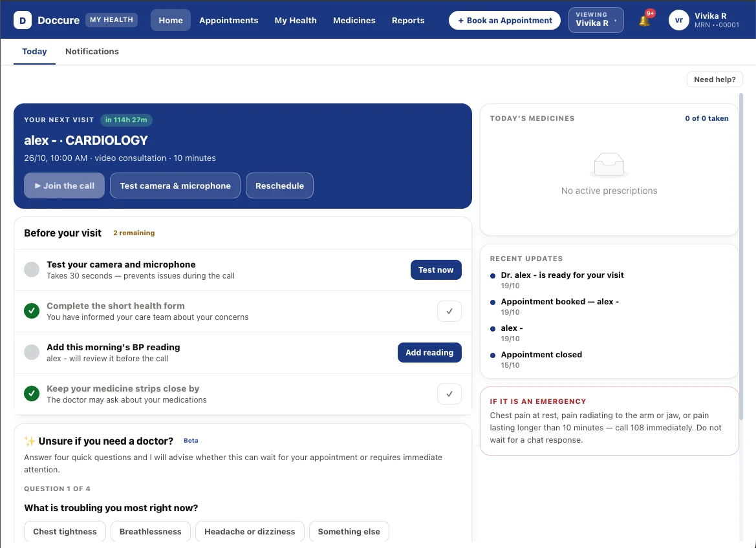Image resolution: width=756 pixels, height=548 pixels.
Task: Join the call for the cardiology visit
Action: [x=64, y=185]
